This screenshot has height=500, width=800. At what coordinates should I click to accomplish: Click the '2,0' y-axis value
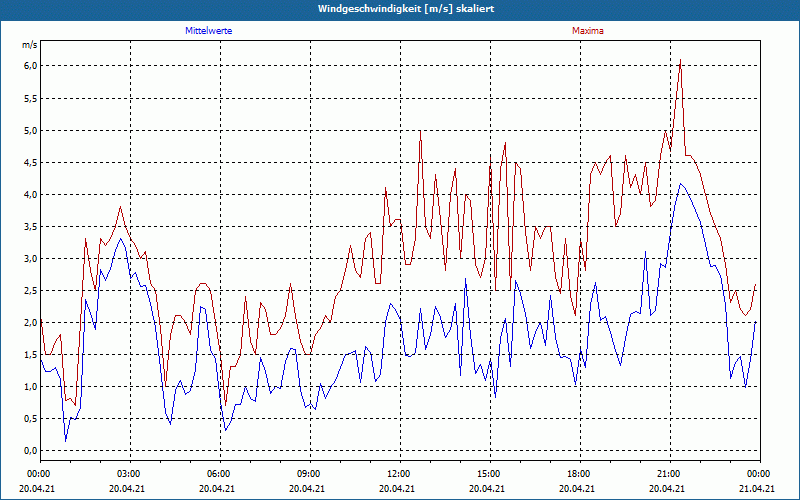30,322
